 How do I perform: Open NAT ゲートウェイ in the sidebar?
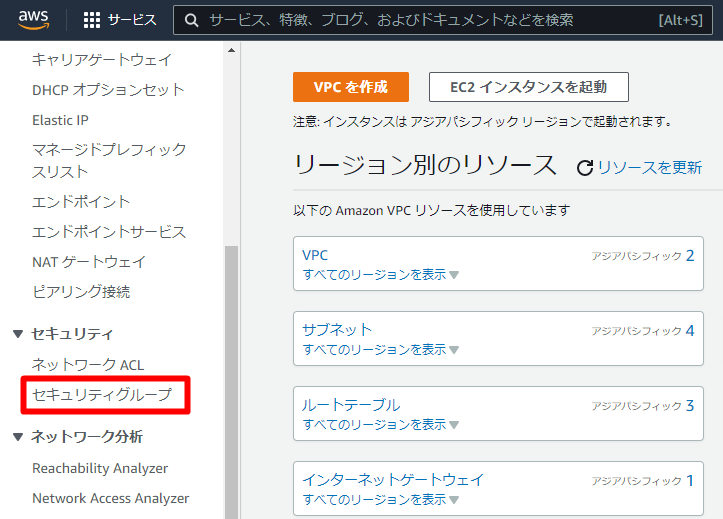tap(89, 262)
